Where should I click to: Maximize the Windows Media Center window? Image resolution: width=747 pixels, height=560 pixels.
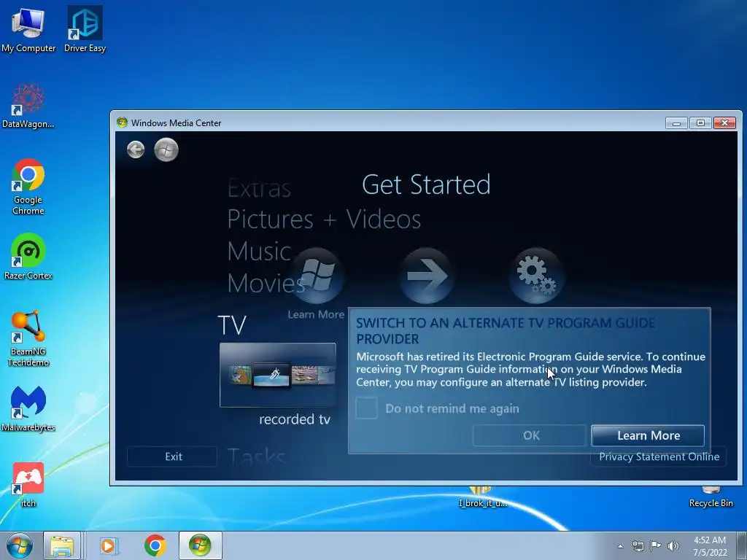(x=700, y=122)
